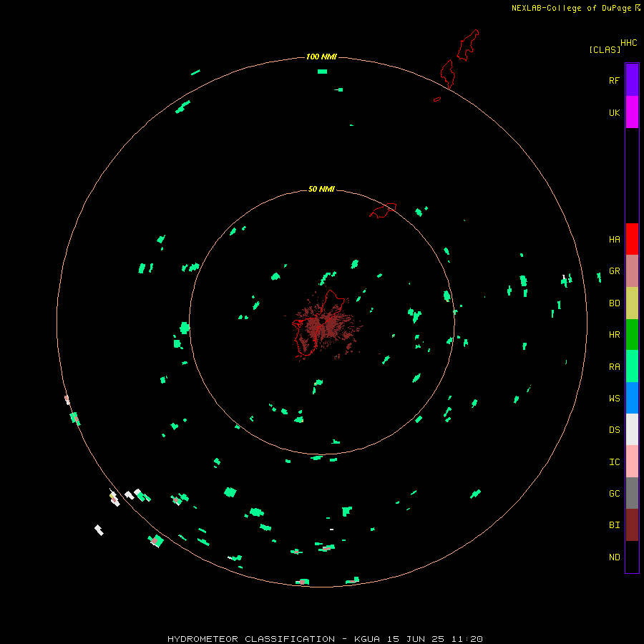
Task: Click the GC legend label
Action: point(615,494)
